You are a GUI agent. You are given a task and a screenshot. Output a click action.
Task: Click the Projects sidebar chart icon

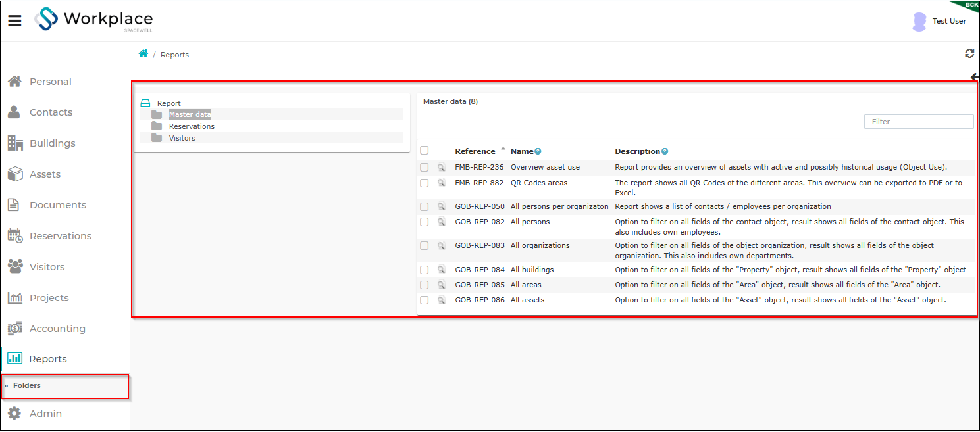click(x=15, y=298)
